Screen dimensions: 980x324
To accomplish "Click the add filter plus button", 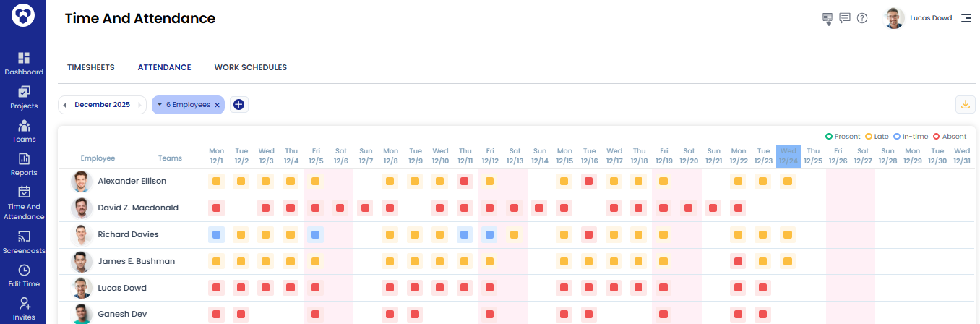I will (x=238, y=105).
